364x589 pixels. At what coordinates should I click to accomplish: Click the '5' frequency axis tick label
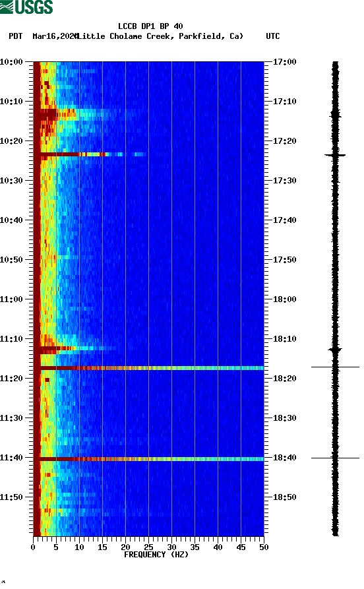[56, 547]
